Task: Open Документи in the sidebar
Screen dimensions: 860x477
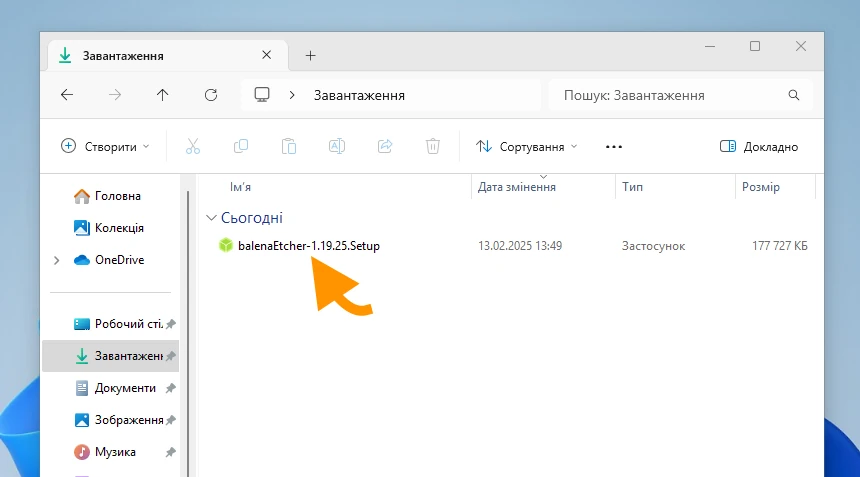Action: click(x=115, y=388)
